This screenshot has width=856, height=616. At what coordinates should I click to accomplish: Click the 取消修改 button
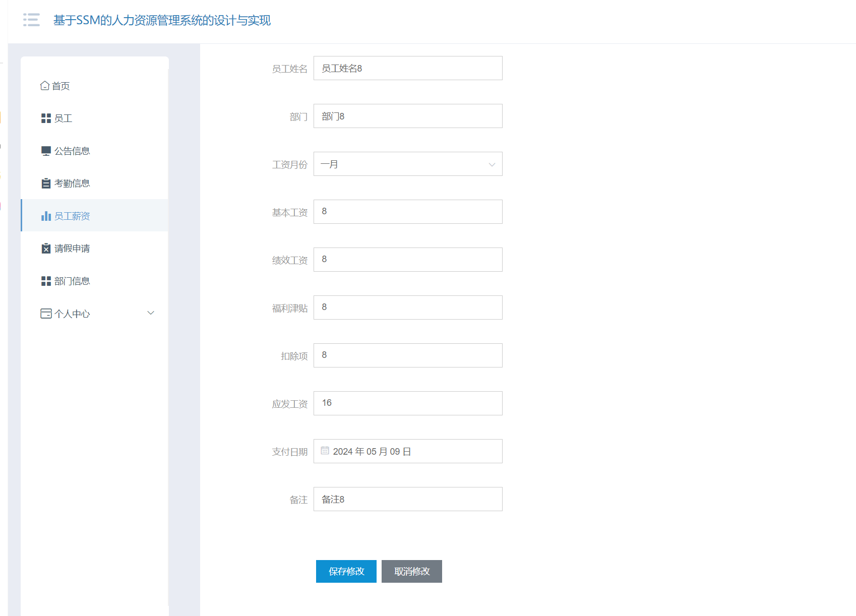pos(411,572)
